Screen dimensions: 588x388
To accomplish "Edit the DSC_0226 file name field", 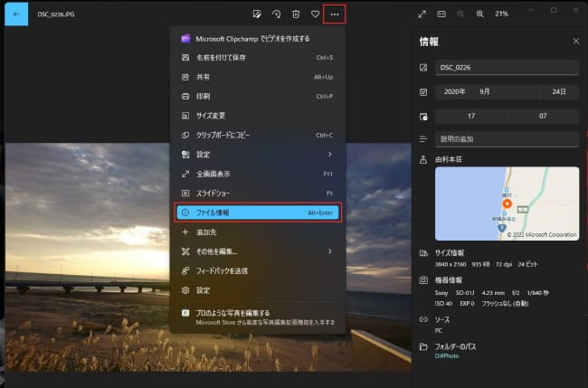I will coord(507,68).
